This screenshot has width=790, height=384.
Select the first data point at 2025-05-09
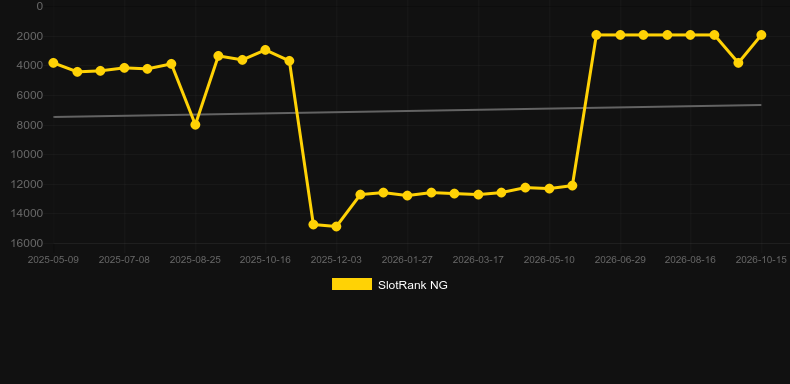pyautogui.click(x=53, y=63)
